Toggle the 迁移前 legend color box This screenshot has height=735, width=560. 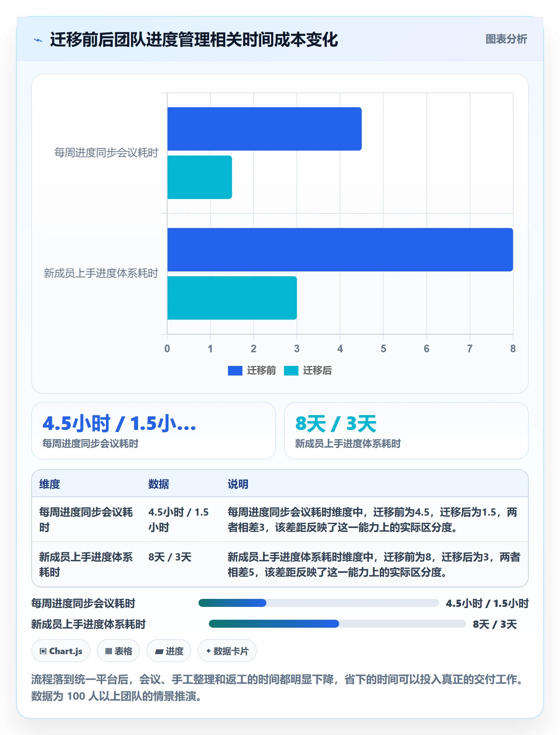point(235,371)
